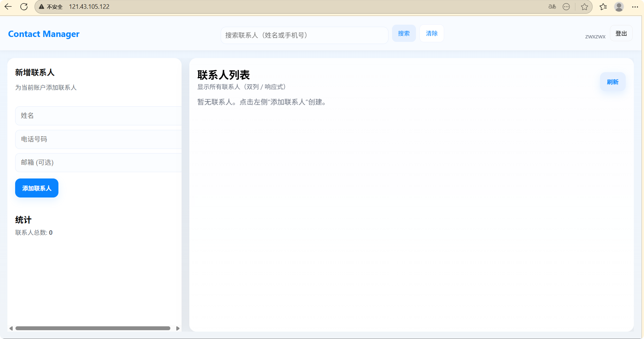Click the 刷新 refresh button in contact list

pos(613,81)
